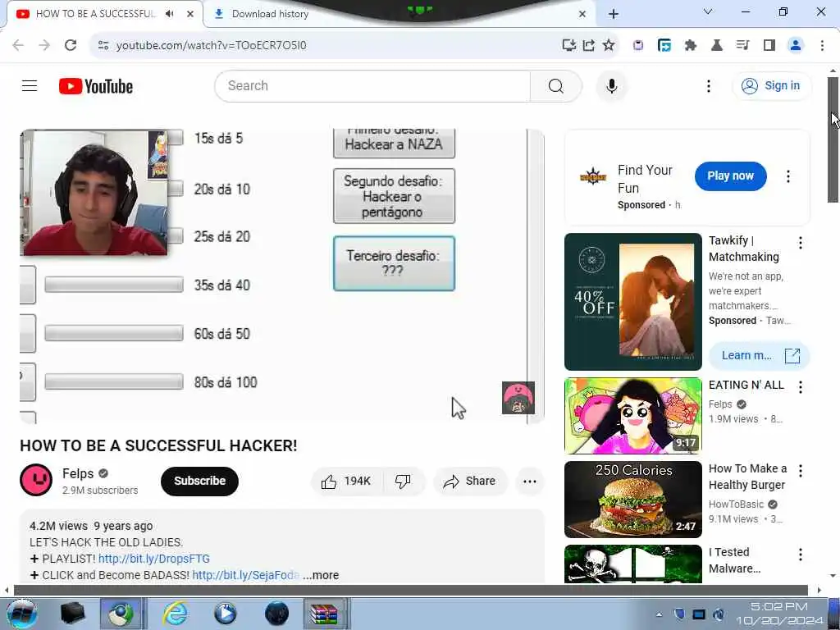Open Internet Explorer from the taskbar
The image size is (840, 630).
pyautogui.click(x=176, y=614)
